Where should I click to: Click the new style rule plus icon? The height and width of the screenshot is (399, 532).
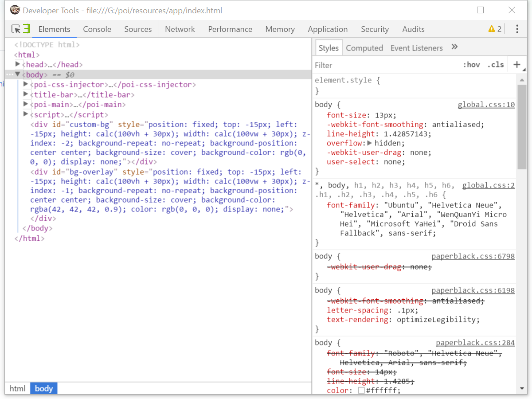tap(517, 64)
